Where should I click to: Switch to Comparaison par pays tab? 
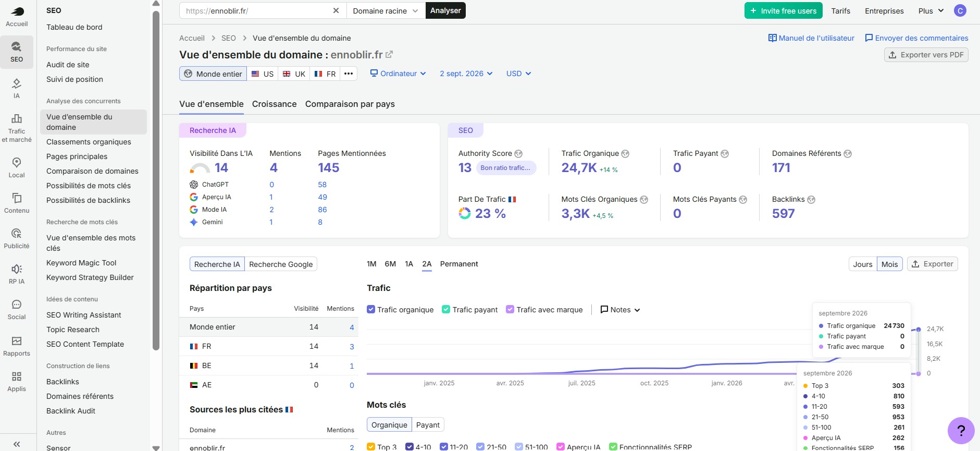pos(350,104)
